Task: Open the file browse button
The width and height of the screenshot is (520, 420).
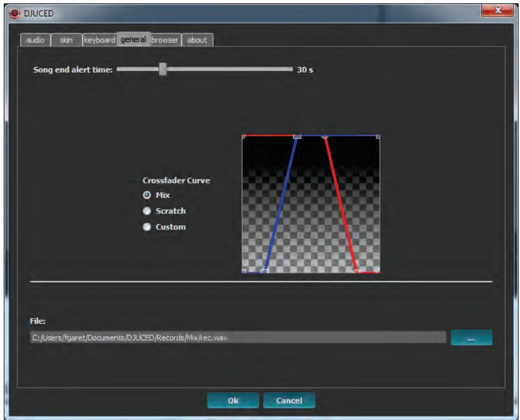Action: pyautogui.click(x=471, y=337)
